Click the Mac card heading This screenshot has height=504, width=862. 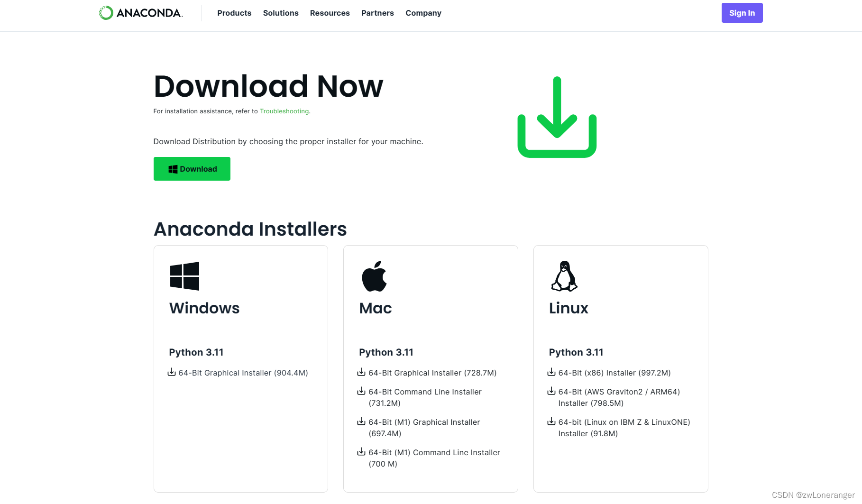pyautogui.click(x=376, y=308)
